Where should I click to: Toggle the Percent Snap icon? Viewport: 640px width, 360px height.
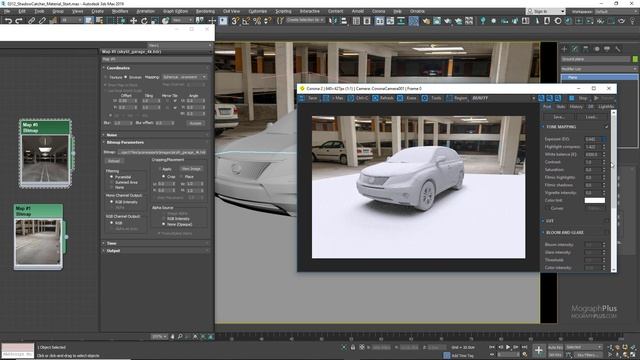click(x=257, y=20)
